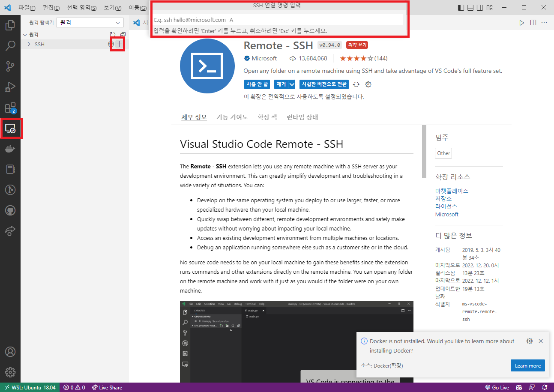
Task: Toggle the primary side bar layout icon
Action: [x=461, y=8]
